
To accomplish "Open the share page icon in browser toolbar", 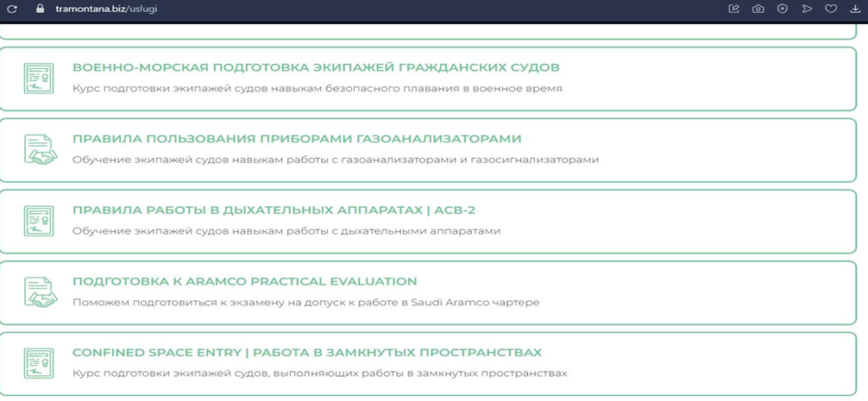I will pos(734,9).
